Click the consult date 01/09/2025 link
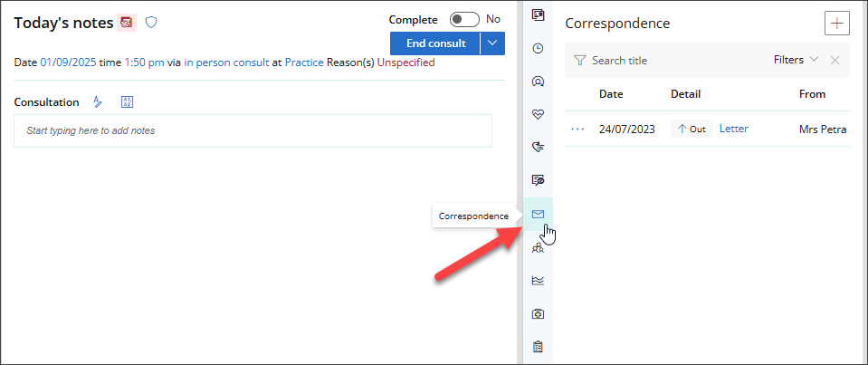 pyautogui.click(x=69, y=62)
